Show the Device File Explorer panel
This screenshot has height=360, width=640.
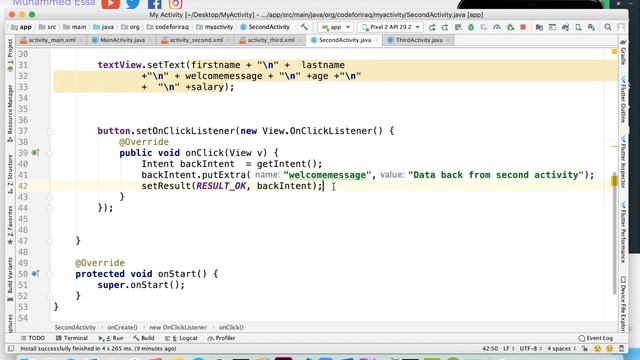pos(623,303)
